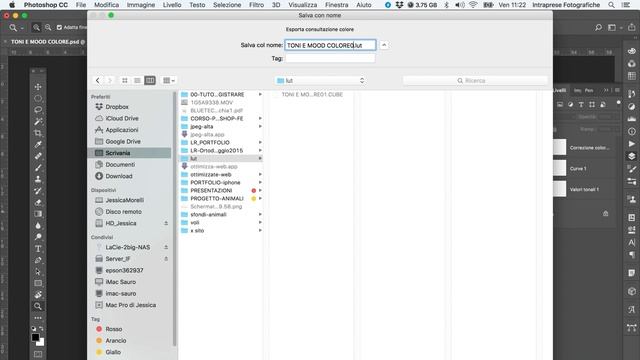Swap foreground and background colors
The height and width of the screenshot is (360, 640).
(x=41, y=328)
